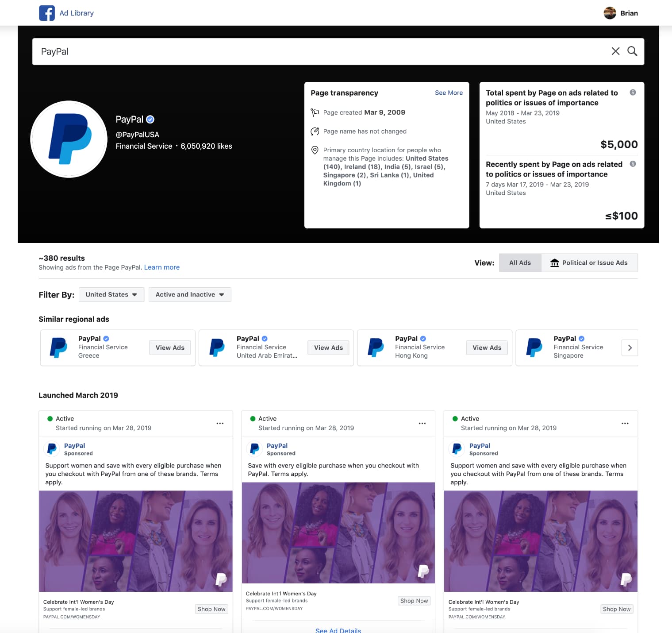Click PayPal Hong Kong logo icon
672x633 pixels.
point(376,347)
